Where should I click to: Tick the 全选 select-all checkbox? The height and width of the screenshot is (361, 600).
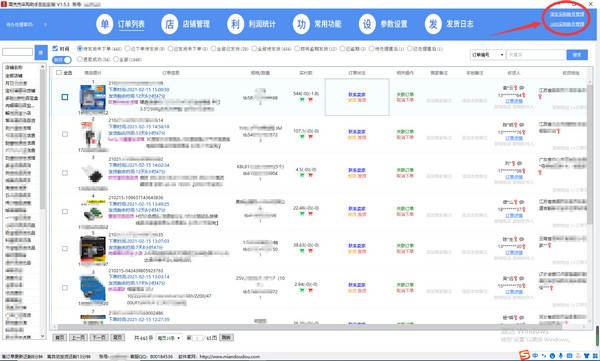[x=59, y=72]
